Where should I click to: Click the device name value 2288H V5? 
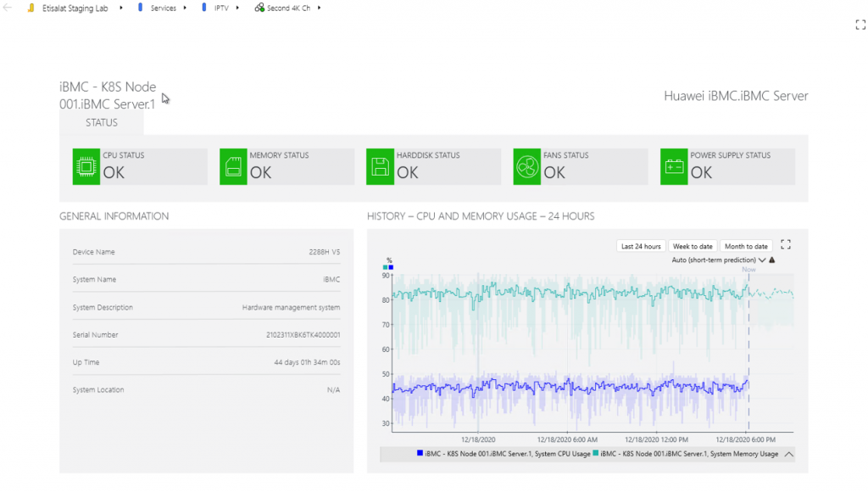[x=325, y=252]
